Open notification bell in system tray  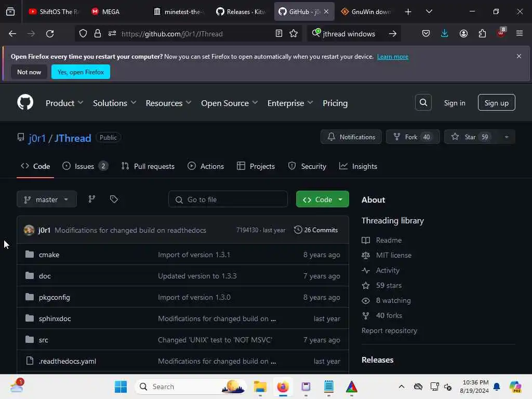[x=497, y=387]
